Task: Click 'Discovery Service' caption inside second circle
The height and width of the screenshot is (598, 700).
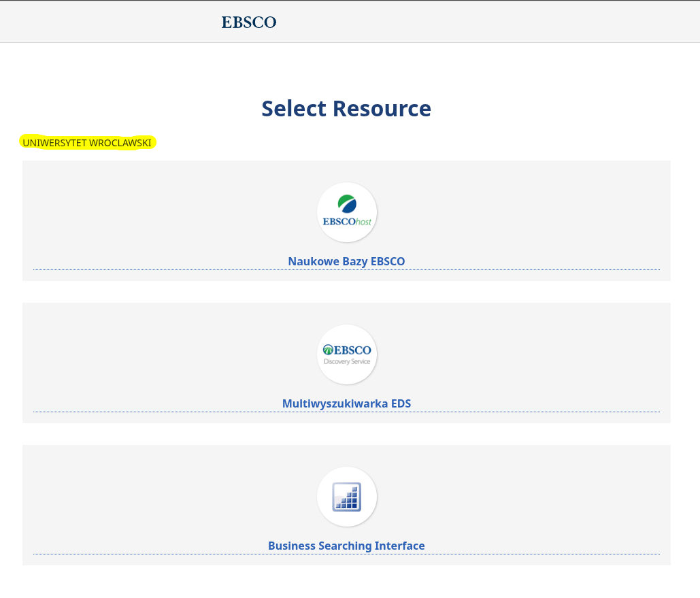Action: point(347,362)
